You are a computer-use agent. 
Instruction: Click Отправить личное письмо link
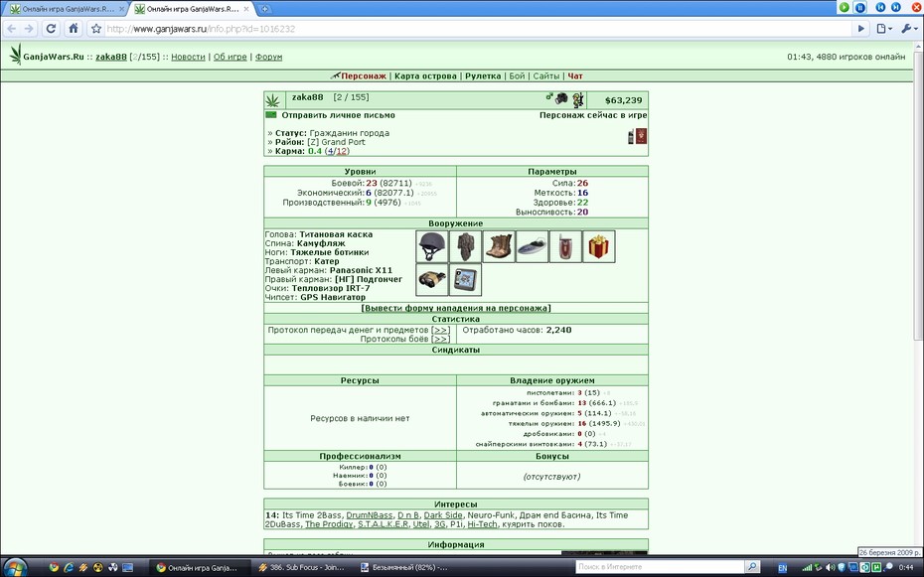coord(338,115)
